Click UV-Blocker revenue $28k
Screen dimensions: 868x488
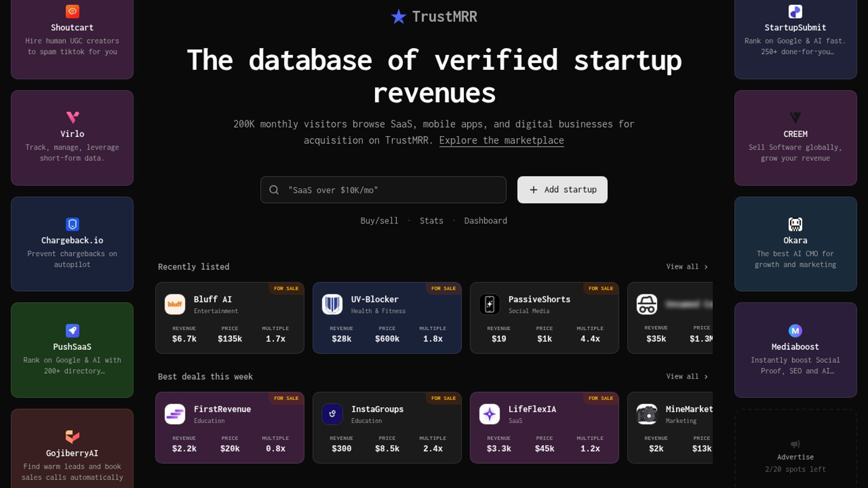(x=341, y=339)
